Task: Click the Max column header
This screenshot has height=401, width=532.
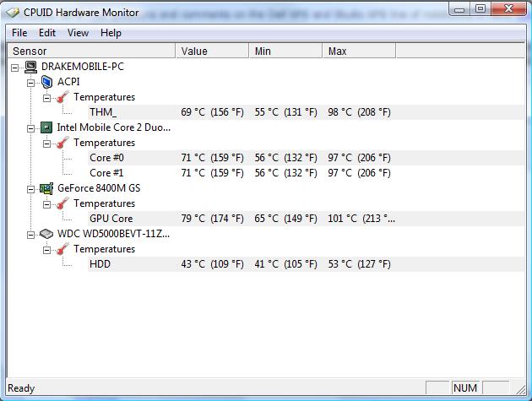Action: tap(359, 51)
